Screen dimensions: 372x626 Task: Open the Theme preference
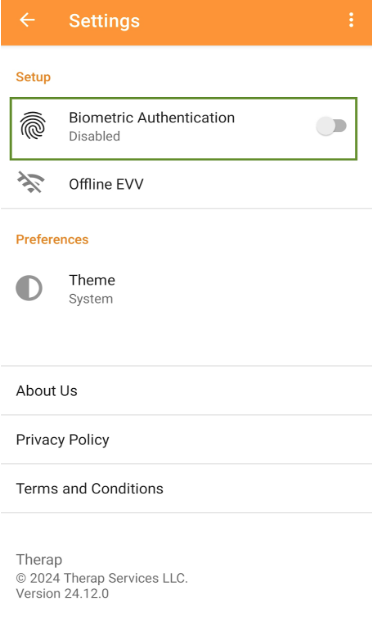point(186,289)
